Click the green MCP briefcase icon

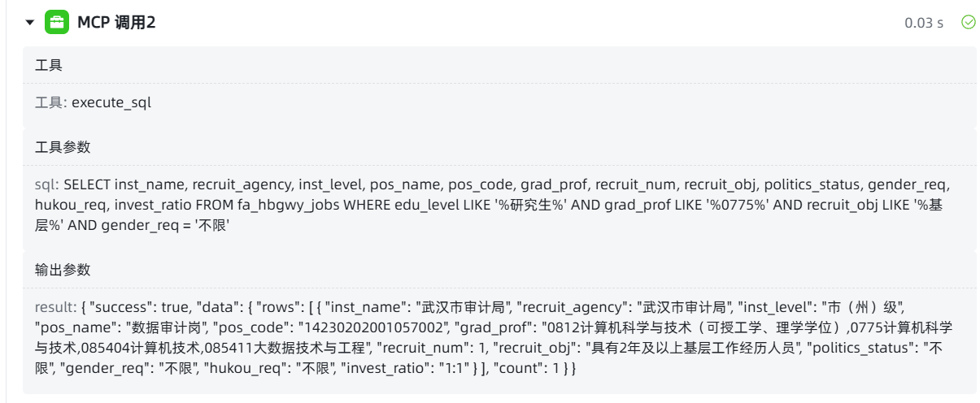click(56, 23)
